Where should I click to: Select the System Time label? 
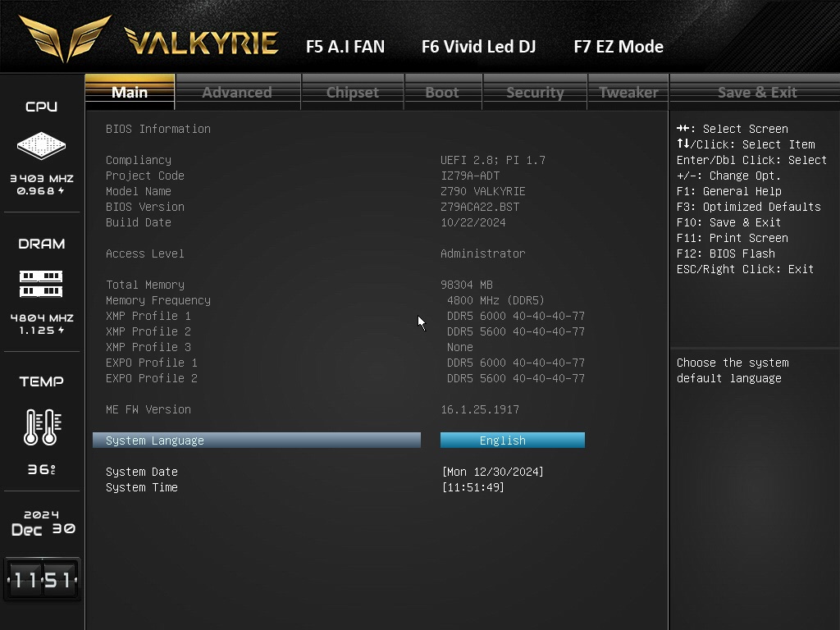coord(142,487)
